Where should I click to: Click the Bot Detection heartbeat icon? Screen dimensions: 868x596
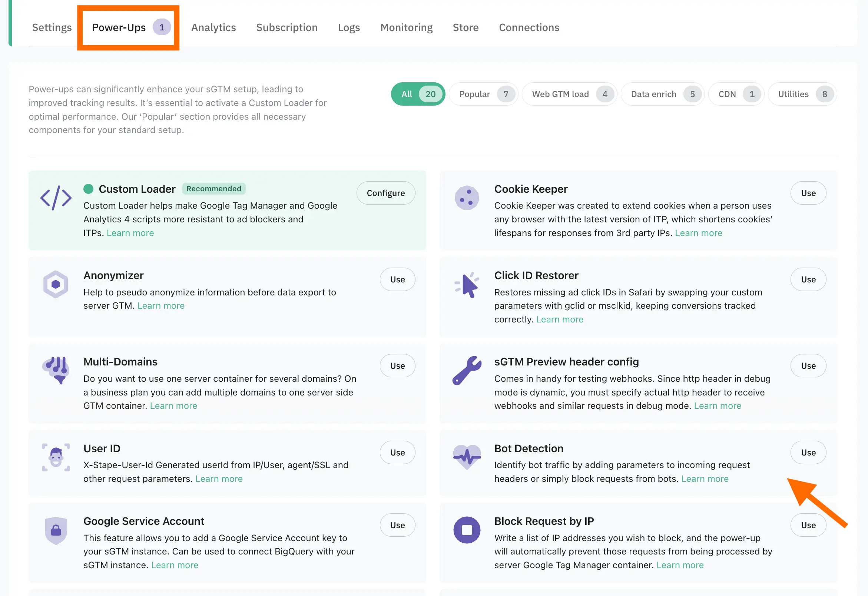coord(467,457)
